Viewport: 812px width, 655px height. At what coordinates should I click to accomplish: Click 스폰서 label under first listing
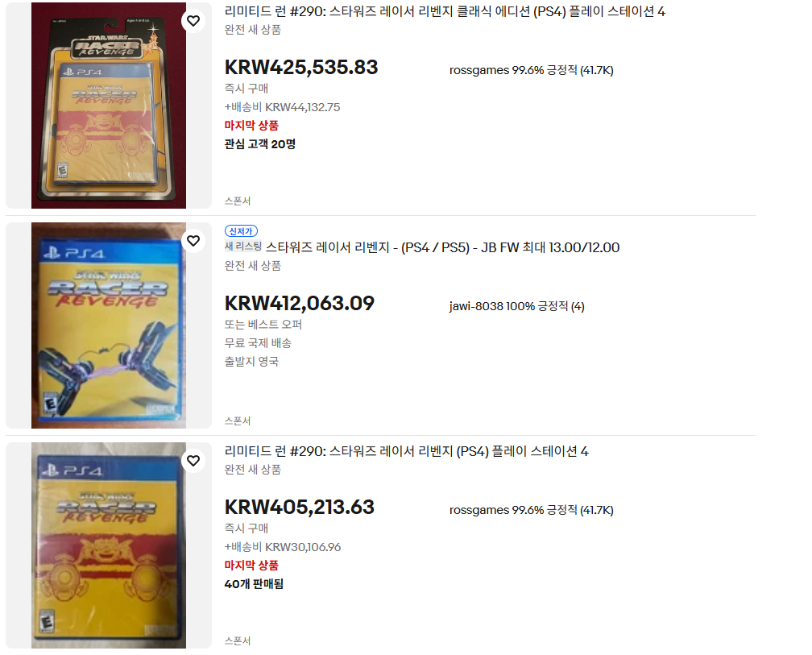tap(238, 201)
